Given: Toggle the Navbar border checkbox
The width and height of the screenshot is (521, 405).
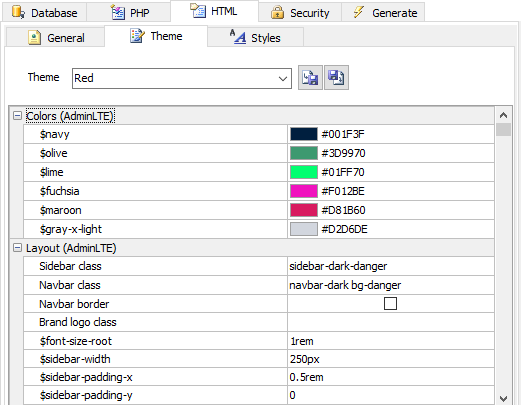Looking at the screenshot, I should click(x=390, y=304).
